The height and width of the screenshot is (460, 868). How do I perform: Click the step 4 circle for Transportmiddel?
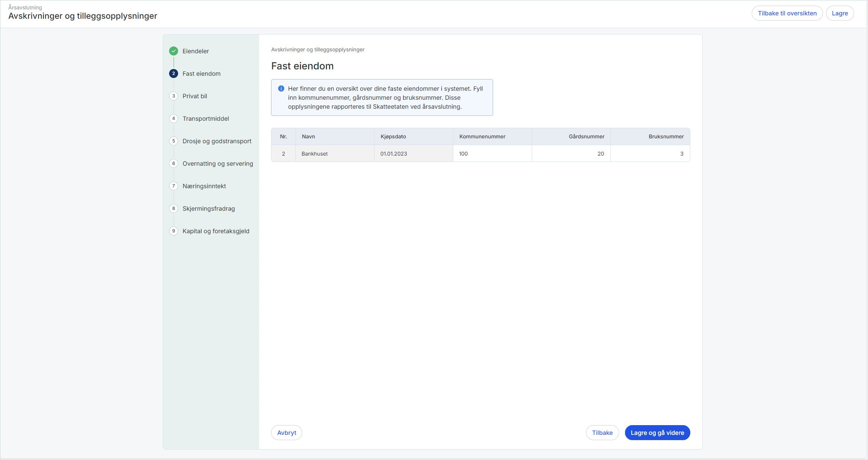pyautogui.click(x=173, y=118)
